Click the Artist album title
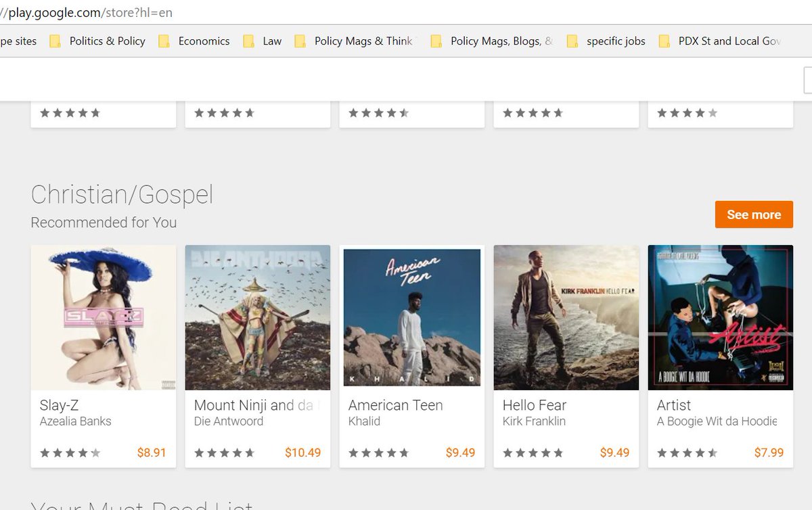This screenshot has width=812, height=510. (x=674, y=405)
